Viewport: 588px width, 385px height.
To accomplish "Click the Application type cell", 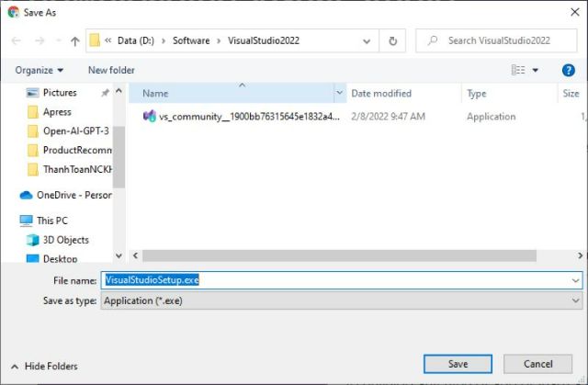I will (x=491, y=117).
